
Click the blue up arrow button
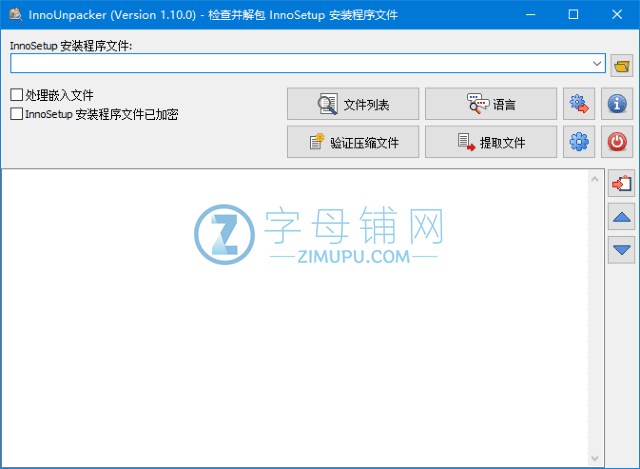point(621,217)
